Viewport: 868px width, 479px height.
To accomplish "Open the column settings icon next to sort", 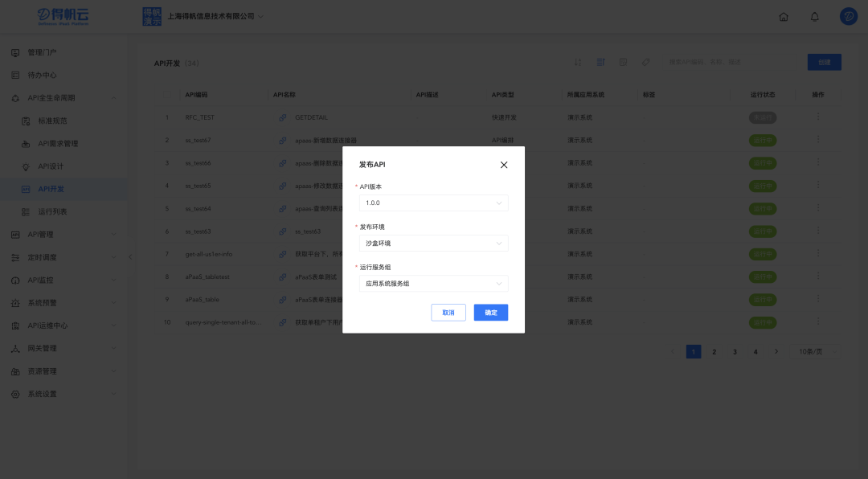I will 600,61.
